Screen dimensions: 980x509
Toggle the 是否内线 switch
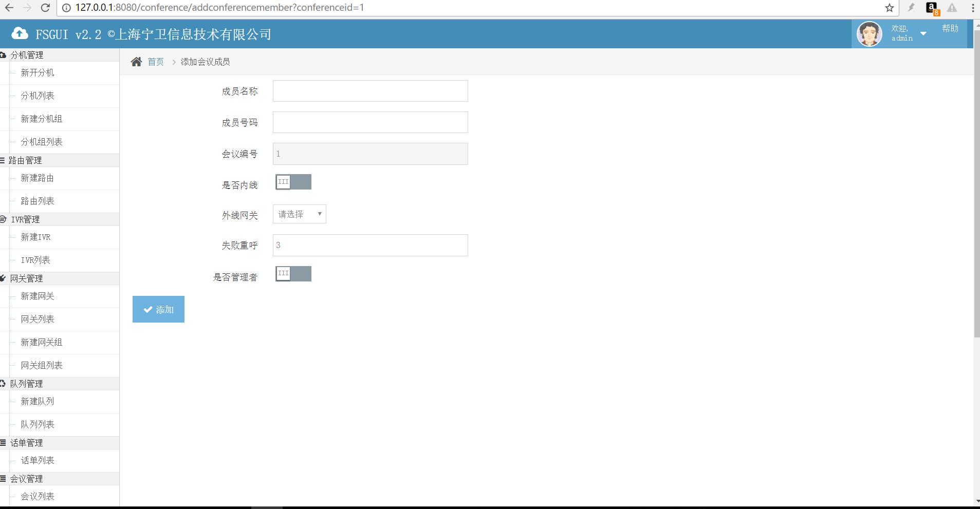[293, 182]
